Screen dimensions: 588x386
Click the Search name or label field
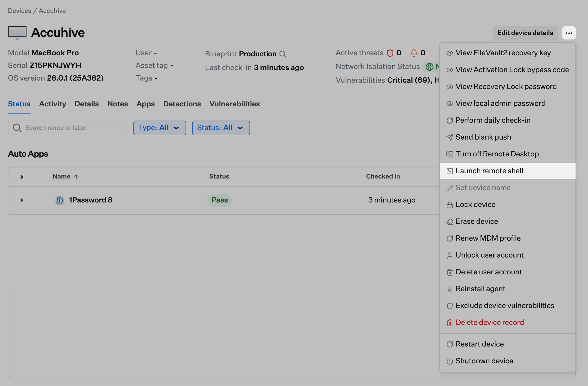[x=67, y=128]
